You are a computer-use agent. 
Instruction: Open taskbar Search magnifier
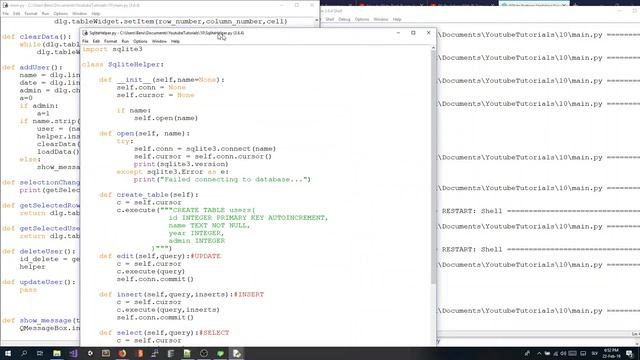pyautogui.click(x=24, y=353)
